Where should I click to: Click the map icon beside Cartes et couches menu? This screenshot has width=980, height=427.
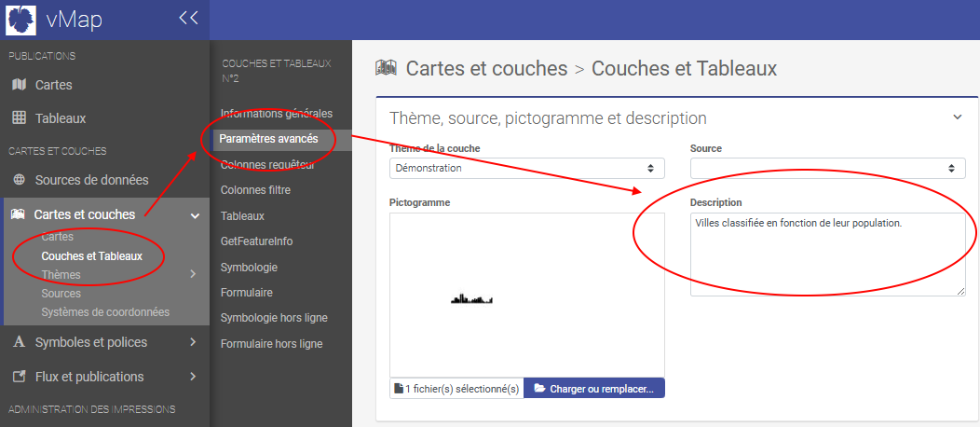tap(18, 215)
